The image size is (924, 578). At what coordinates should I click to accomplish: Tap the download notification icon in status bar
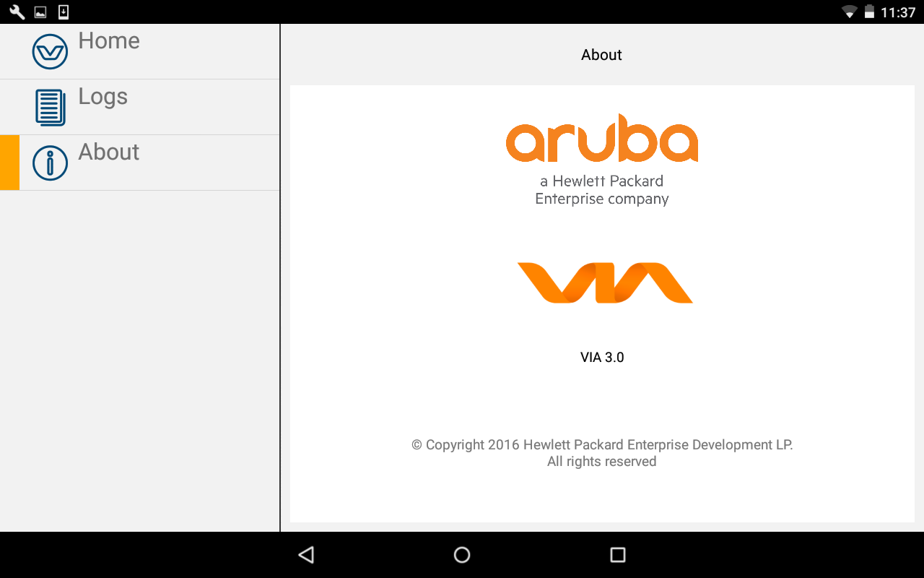pyautogui.click(x=64, y=12)
